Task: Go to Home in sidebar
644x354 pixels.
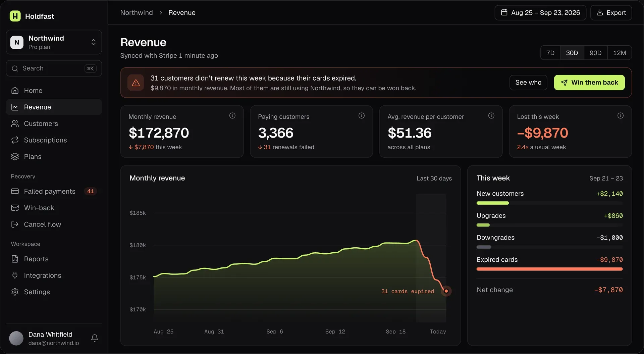Action: (x=54, y=91)
